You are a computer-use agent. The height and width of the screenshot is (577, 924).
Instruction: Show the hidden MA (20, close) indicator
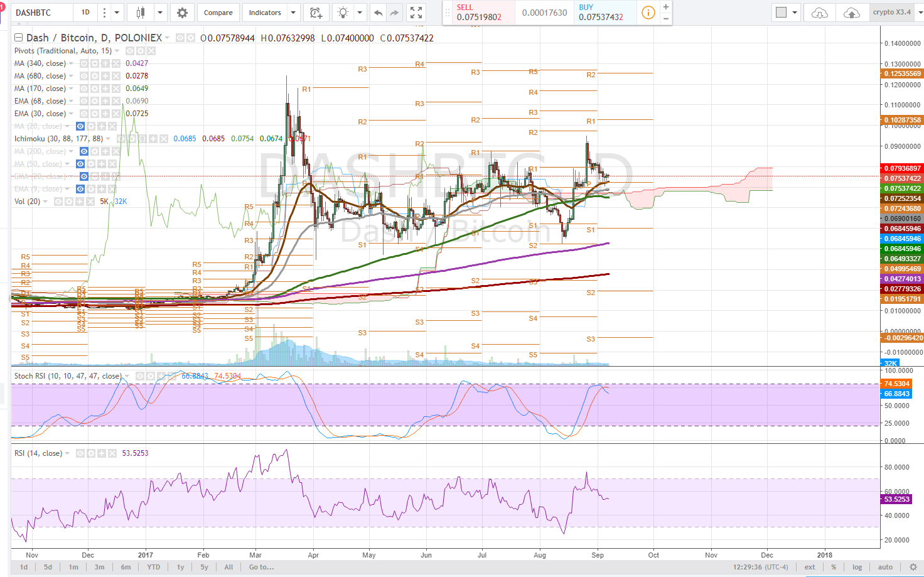[x=80, y=126]
